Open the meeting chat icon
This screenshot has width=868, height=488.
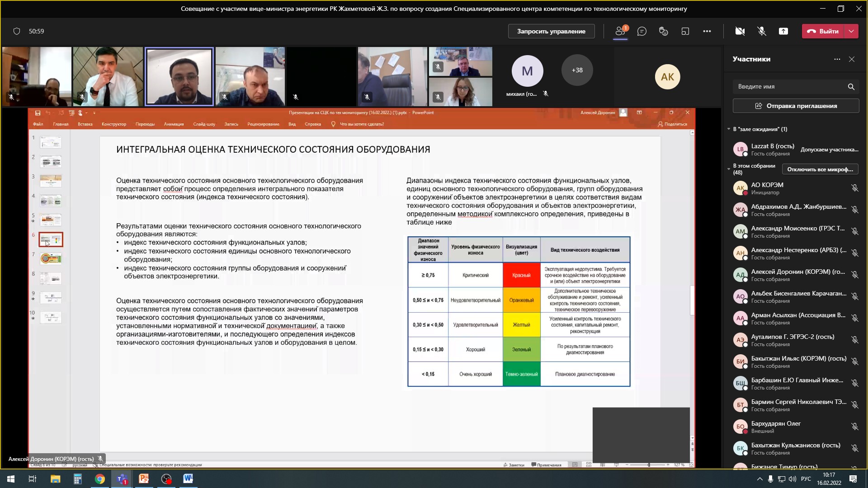(642, 31)
